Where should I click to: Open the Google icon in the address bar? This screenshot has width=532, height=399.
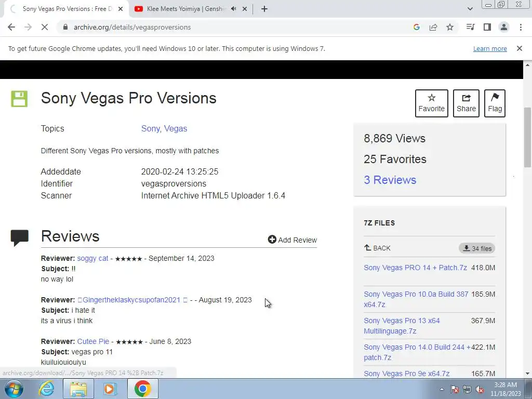[417, 27]
